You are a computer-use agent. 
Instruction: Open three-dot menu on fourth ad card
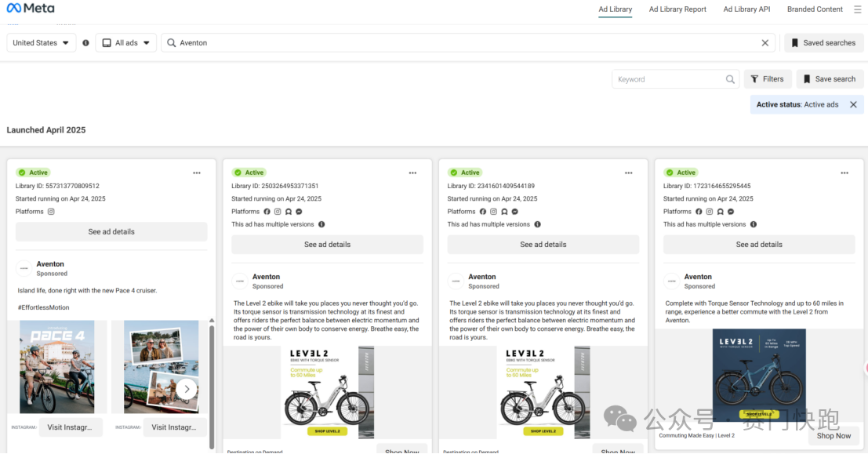[x=844, y=173]
